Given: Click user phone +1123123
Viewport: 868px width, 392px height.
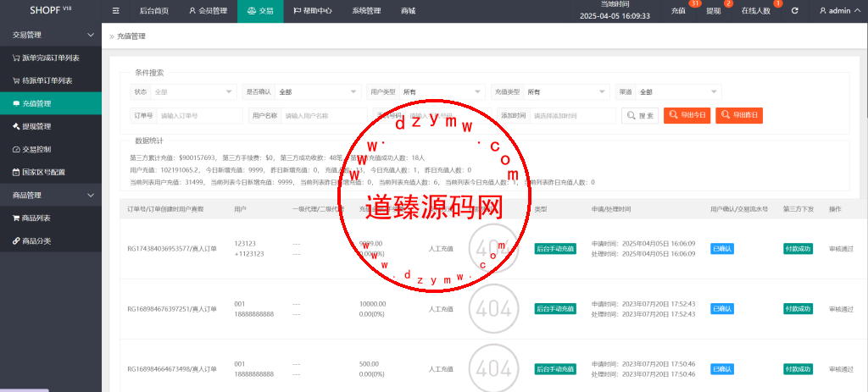Looking at the screenshot, I should 249,254.
